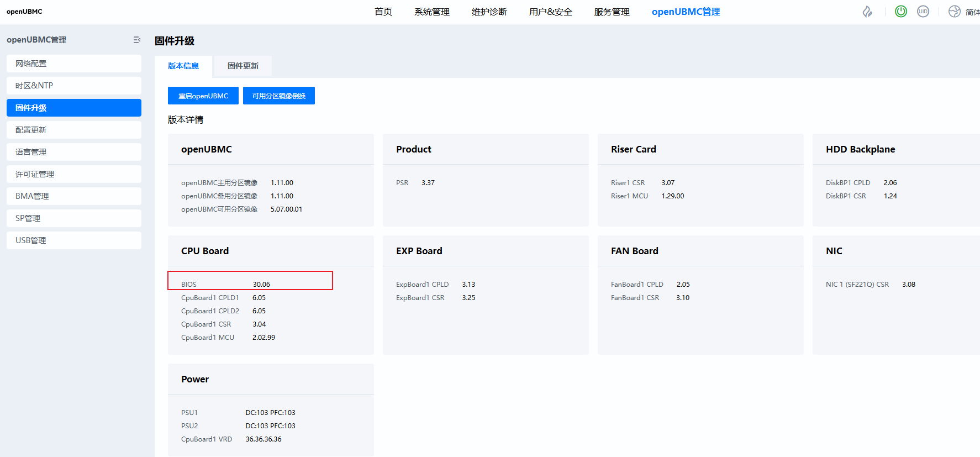
Task: Click the openUBMC logo at top left
Action: (x=24, y=12)
